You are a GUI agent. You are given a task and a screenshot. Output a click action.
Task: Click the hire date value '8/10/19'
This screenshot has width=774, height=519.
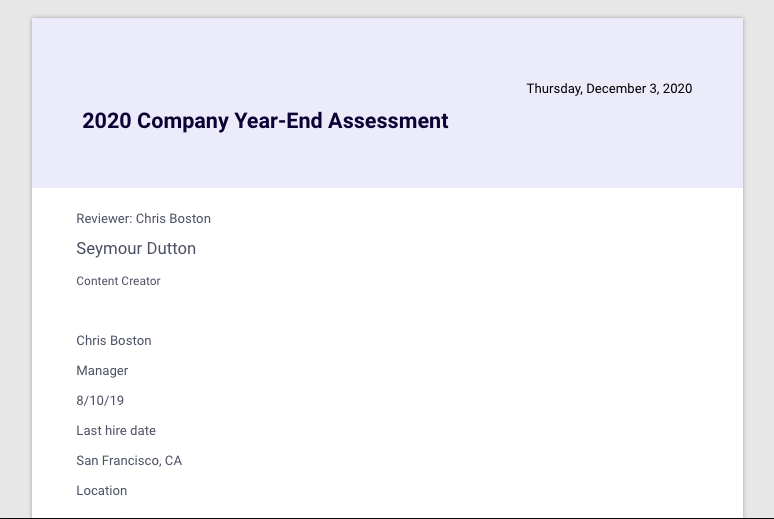[100, 401]
